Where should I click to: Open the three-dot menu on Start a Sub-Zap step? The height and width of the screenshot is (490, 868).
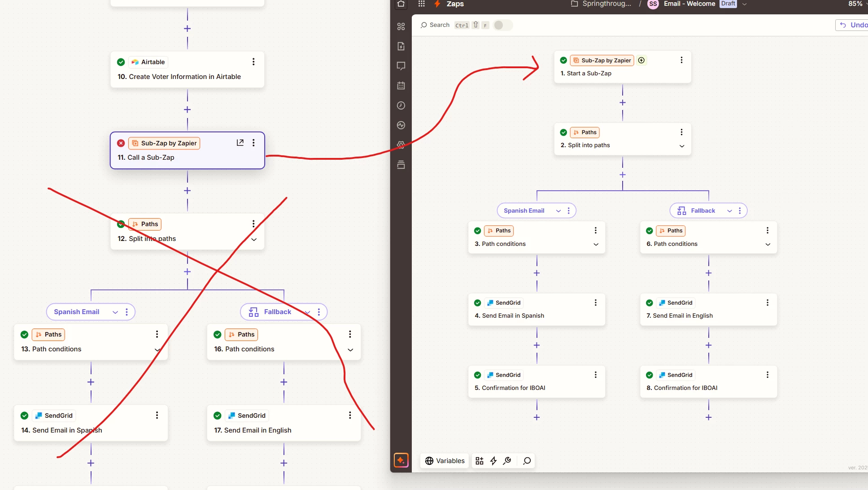click(x=681, y=60)
